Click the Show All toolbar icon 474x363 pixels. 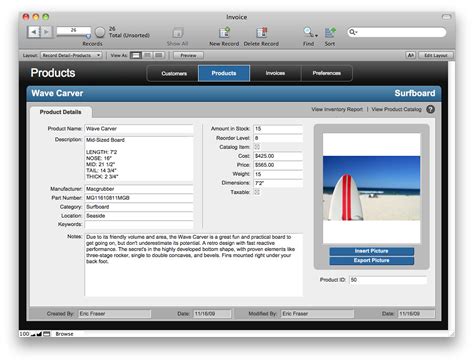[178, 33]
